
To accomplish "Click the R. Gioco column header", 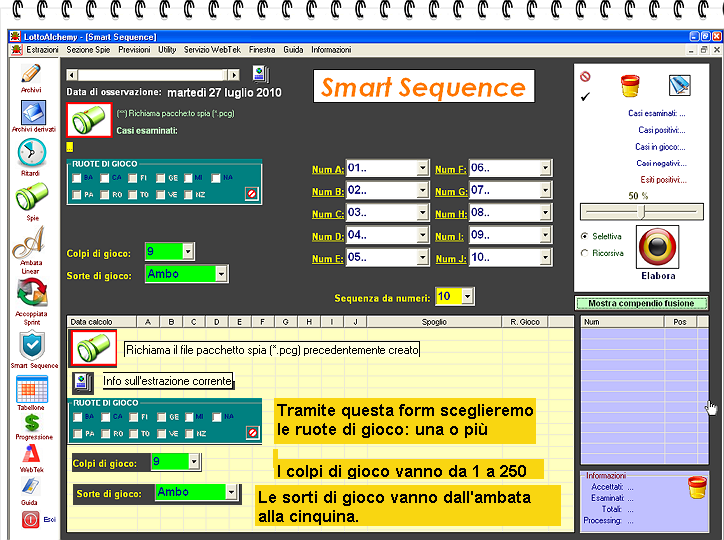I will [525, 322].
